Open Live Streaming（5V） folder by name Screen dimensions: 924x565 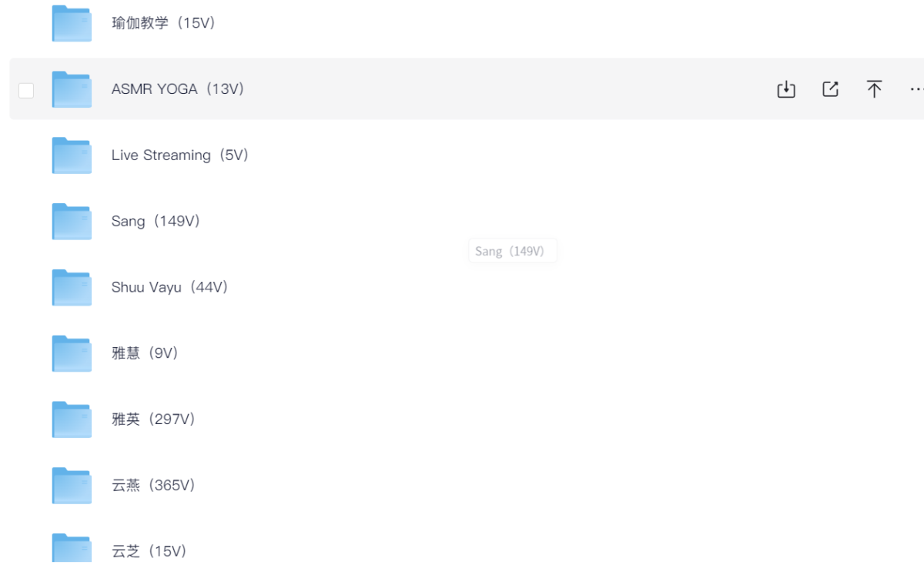pos(180,155)
